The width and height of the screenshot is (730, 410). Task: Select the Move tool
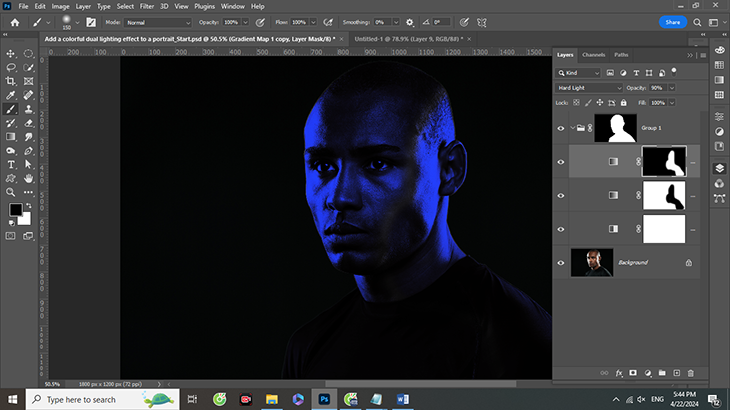11,54
